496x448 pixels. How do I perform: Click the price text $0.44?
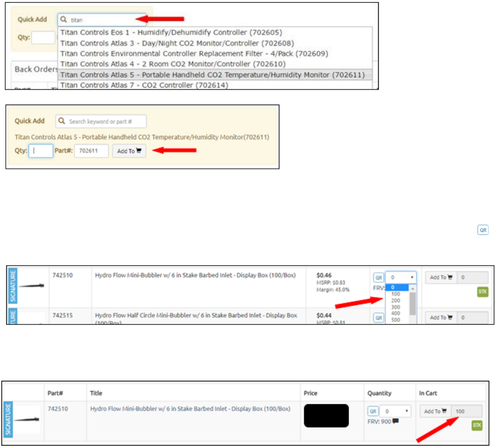[x=324, y=315]
